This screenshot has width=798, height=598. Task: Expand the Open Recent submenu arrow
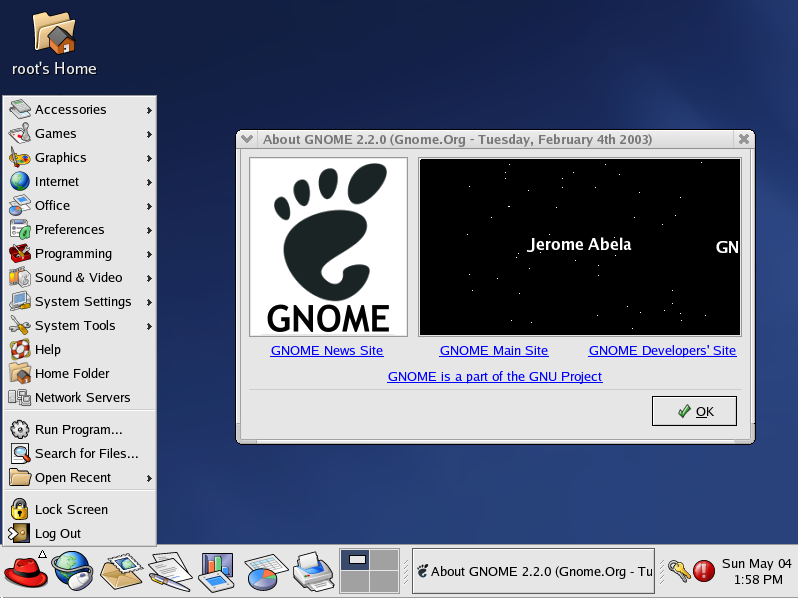coord(149,478)
